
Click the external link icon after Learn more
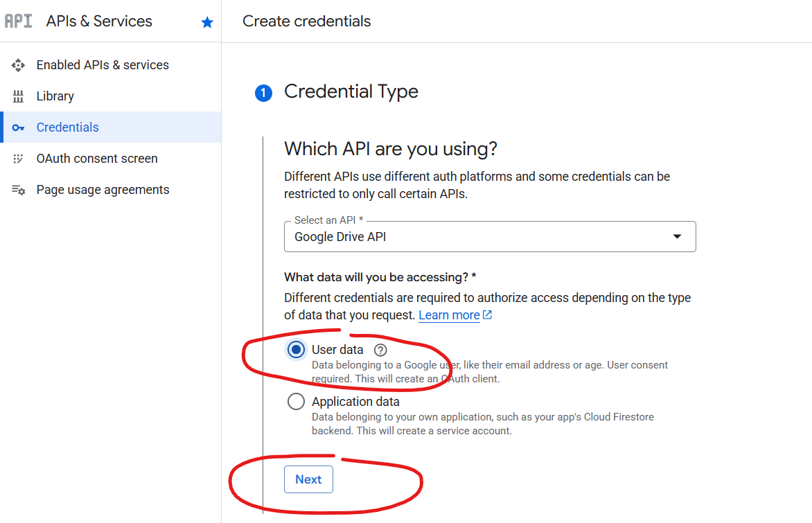coord(488,315)
